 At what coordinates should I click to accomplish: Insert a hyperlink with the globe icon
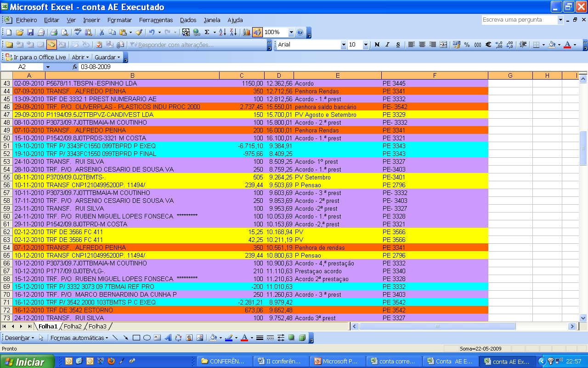197,32
